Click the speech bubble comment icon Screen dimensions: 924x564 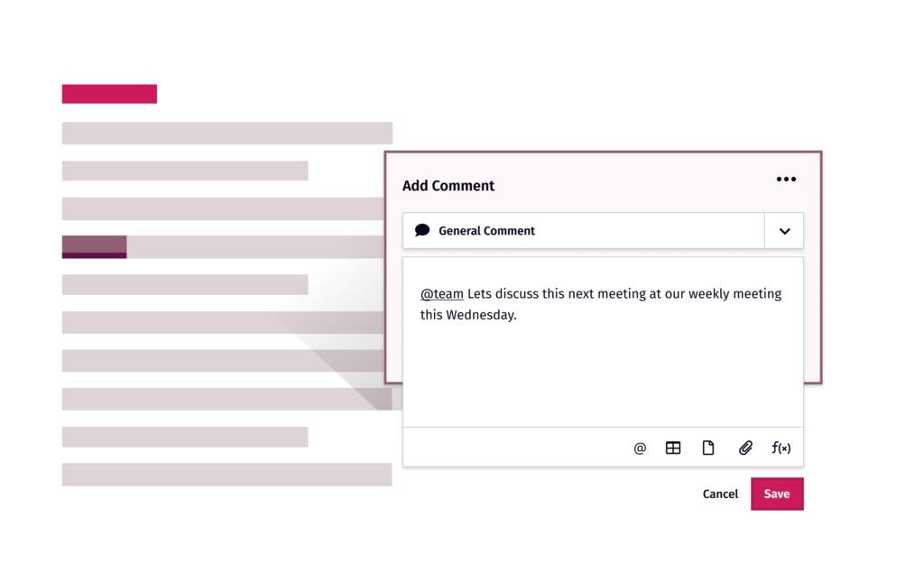click(x=422, y=230)
